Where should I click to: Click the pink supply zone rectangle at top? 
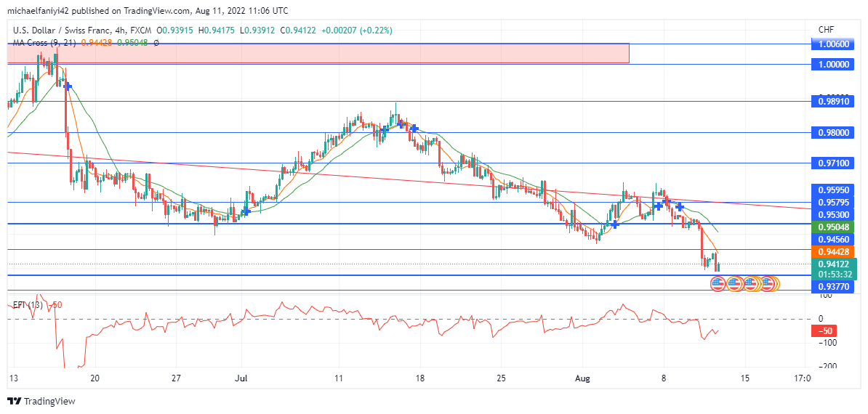pos(318,53)
